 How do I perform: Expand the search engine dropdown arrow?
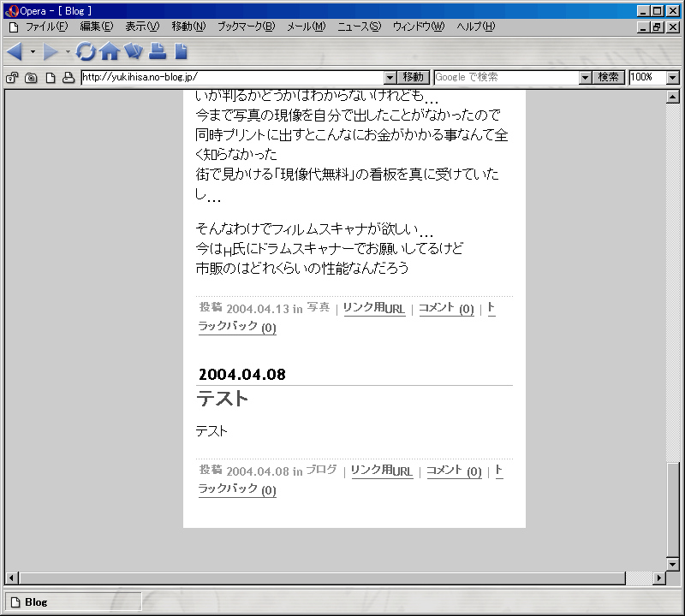(x=586, y=78)
